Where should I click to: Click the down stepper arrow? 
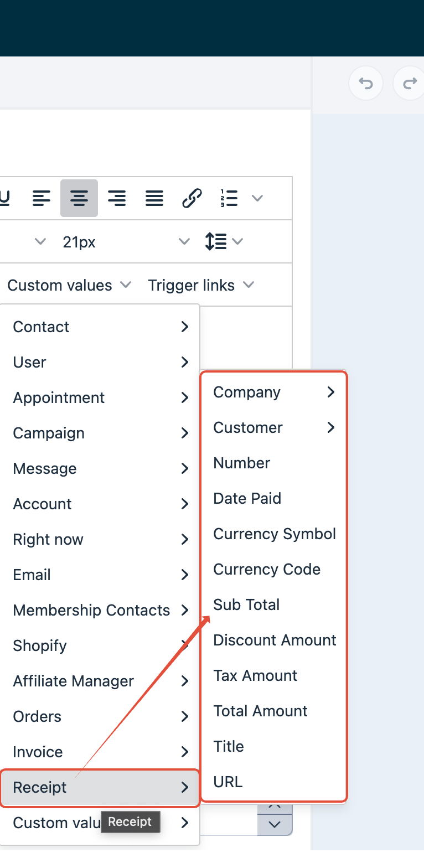tap(275, 825)
